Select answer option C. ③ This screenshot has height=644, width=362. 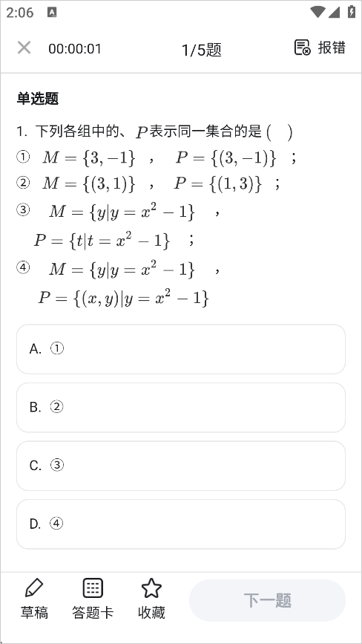[x=181, y=466]
